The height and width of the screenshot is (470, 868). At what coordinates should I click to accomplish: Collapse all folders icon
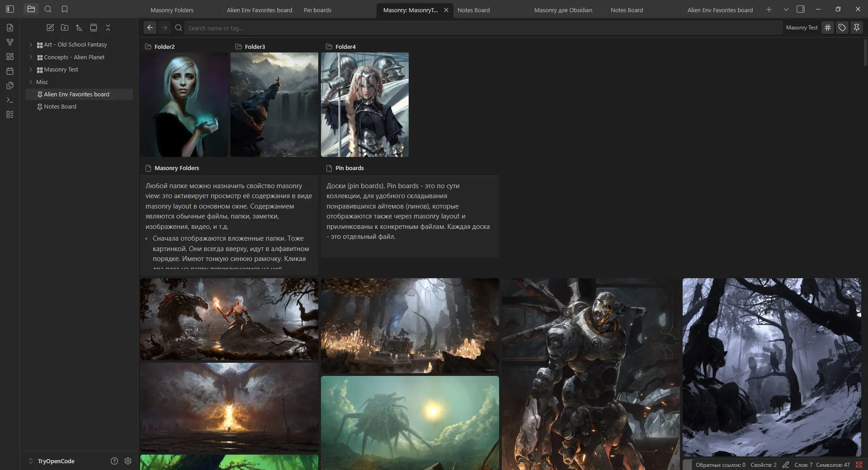point(108,28)
